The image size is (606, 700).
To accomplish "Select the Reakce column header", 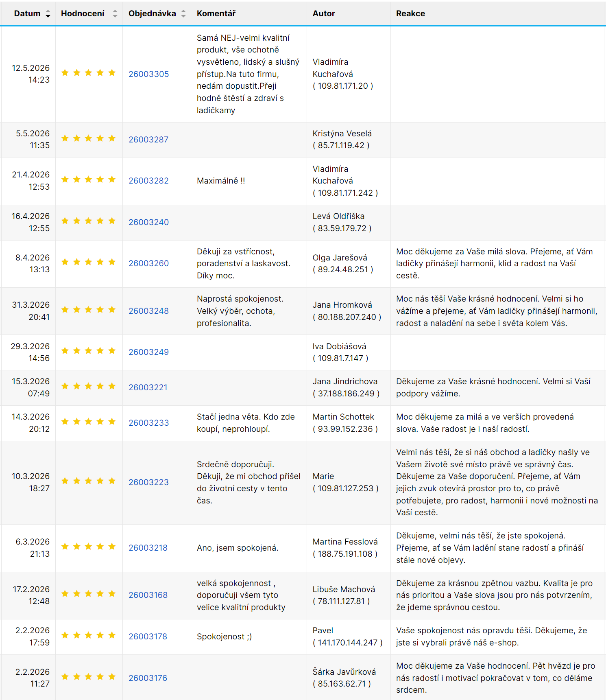I will tap(410, 13).
